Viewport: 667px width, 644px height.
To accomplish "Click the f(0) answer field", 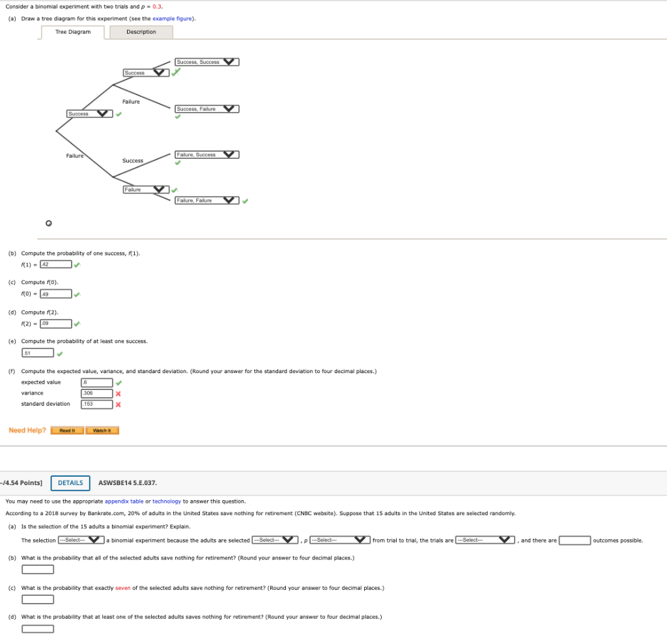I will point(56,294).
